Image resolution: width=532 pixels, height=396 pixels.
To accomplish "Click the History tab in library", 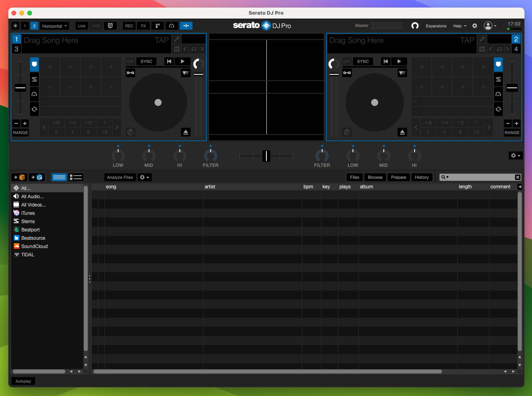I will (421, 177).
